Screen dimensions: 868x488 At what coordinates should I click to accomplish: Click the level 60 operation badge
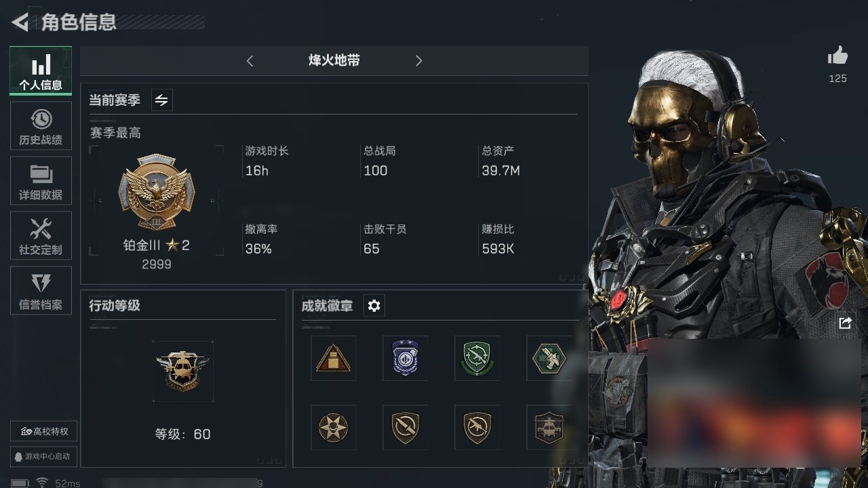182,371
